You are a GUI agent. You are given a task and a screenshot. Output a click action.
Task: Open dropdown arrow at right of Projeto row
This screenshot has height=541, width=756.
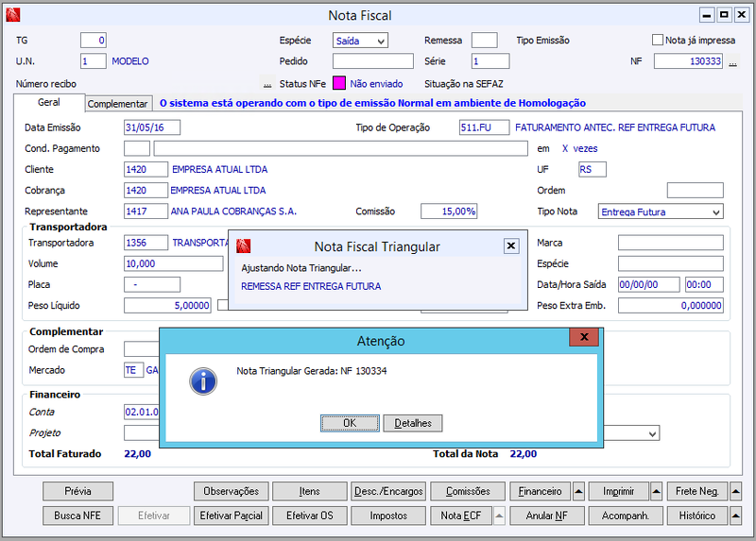[653, 433]
